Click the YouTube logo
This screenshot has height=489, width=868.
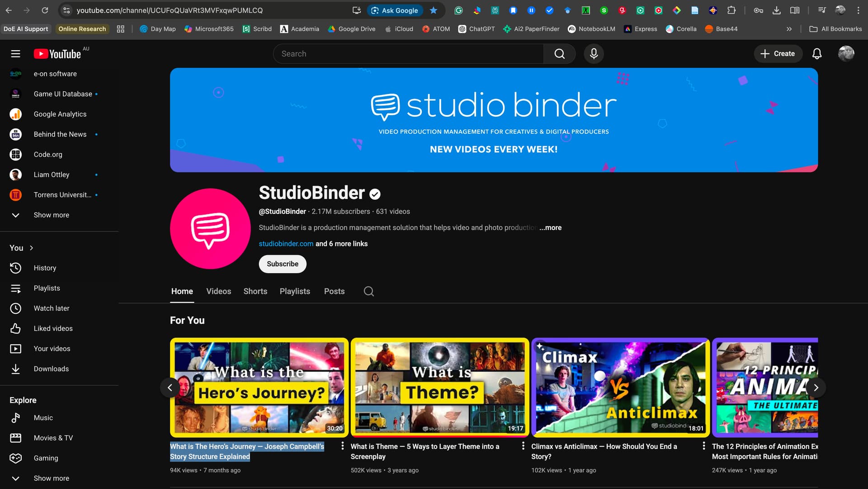pyautogui.click(x=57, y=54)
